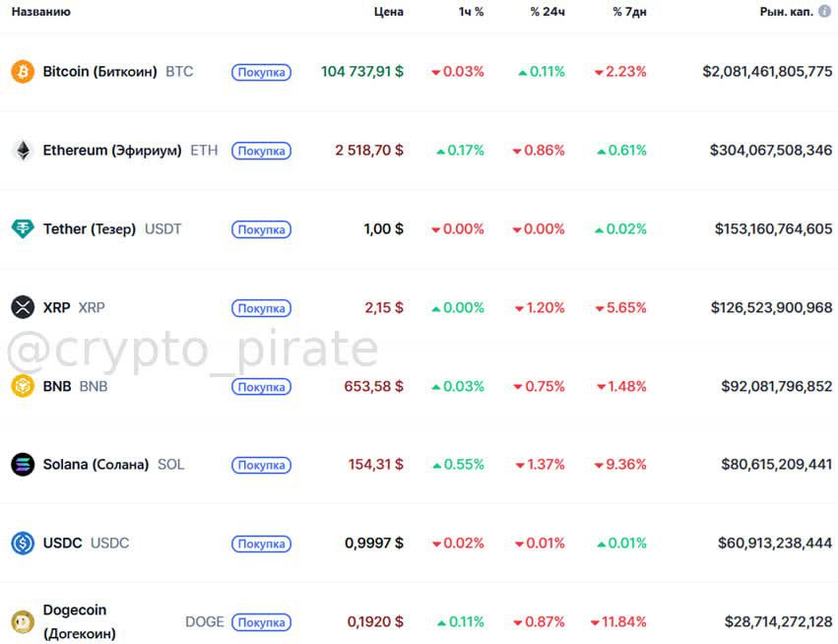838x644 pixels.
Task: Click Покупка button for Bitcoin
Action: tap(261, 72)
